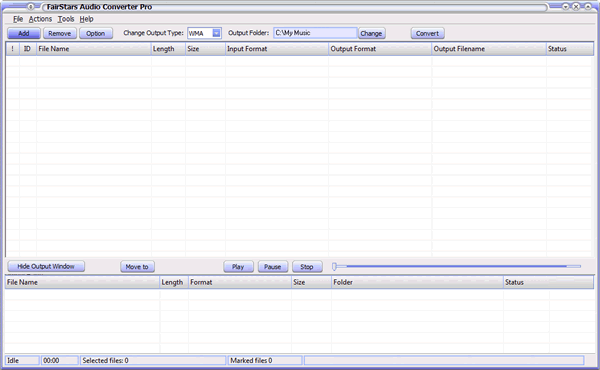Click the Idle status bar entry
Viewport: 600px width, 370px height.
[x=22, y=360]
